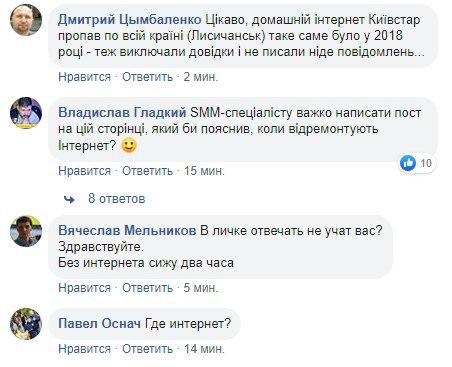Reply to Дмитрий Цымбаленко's comment with Ответить

pyautogui.click(x=147, y=77)
